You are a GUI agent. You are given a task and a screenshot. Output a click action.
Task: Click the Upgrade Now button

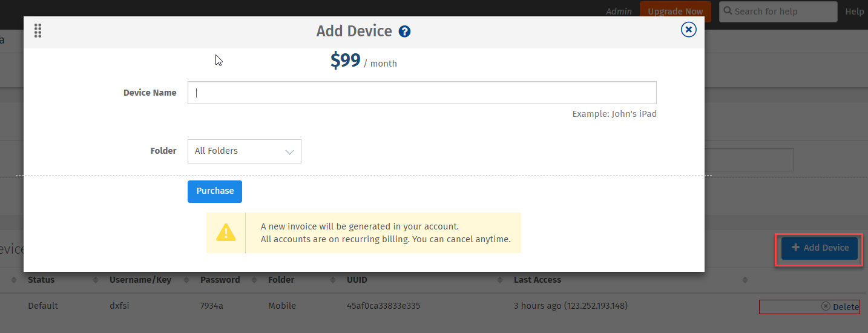[675, 12]
